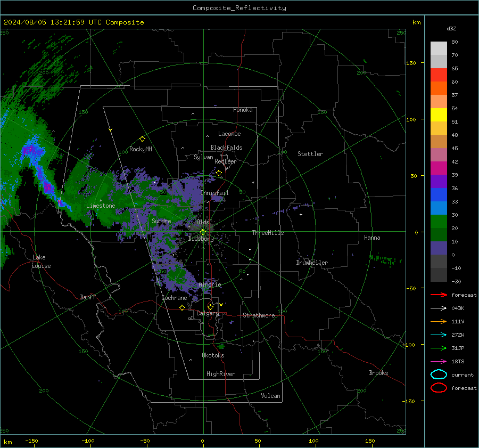Click the magenta 42 dBZ color swatch
Viewport: 479px width, 448px height.
(x=439, y=168)
